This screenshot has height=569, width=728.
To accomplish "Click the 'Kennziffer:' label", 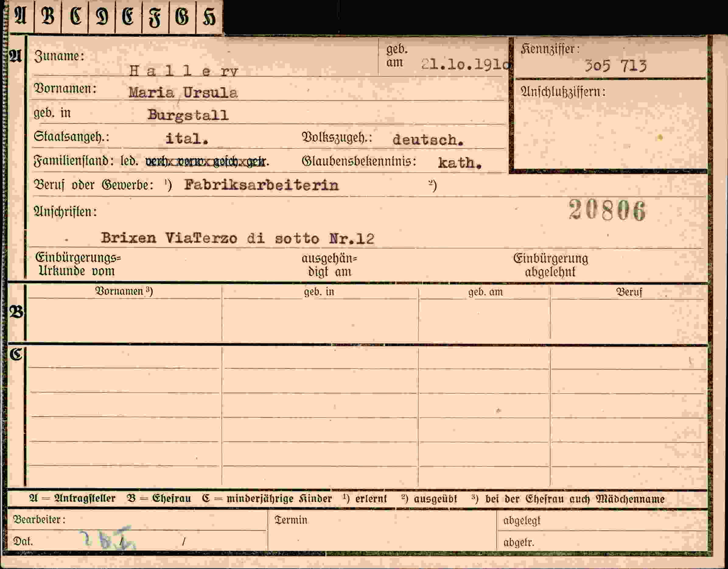I will click(550, 49).
